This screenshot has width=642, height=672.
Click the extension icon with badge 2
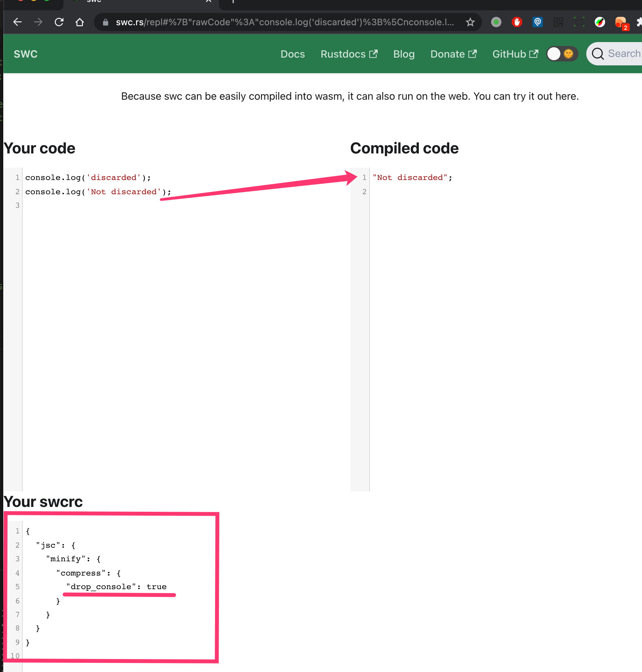click(621, 23)
